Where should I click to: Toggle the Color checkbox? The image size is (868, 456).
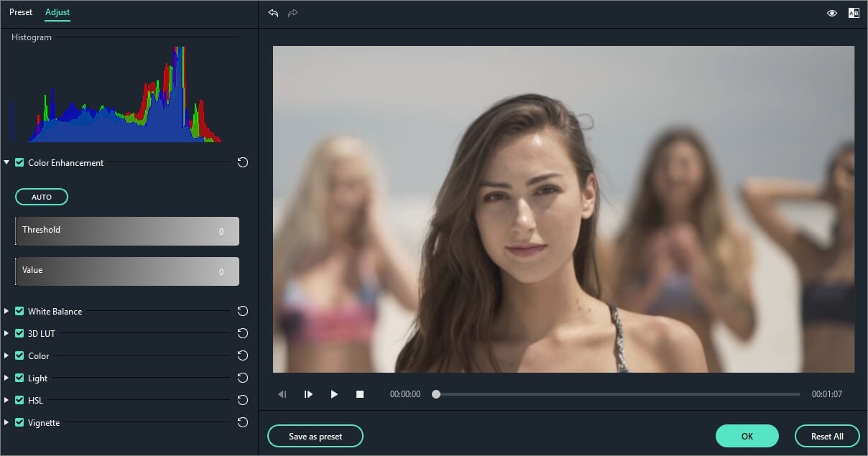[19, 355]
